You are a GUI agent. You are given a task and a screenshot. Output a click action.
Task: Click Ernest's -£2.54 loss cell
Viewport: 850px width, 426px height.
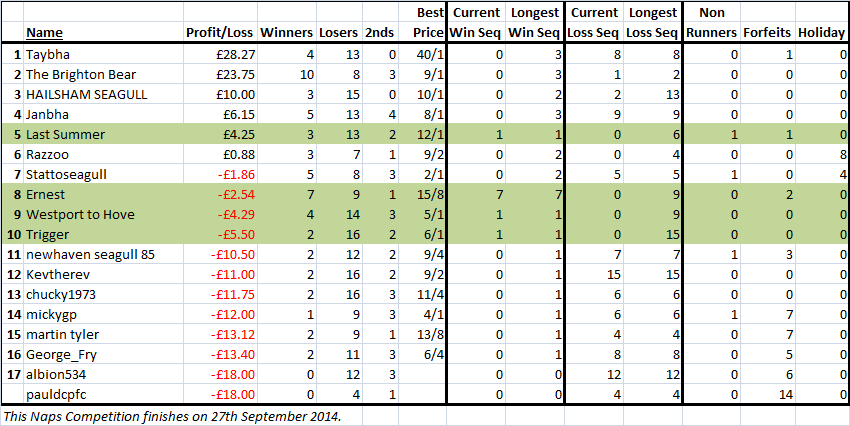(220, 195)
